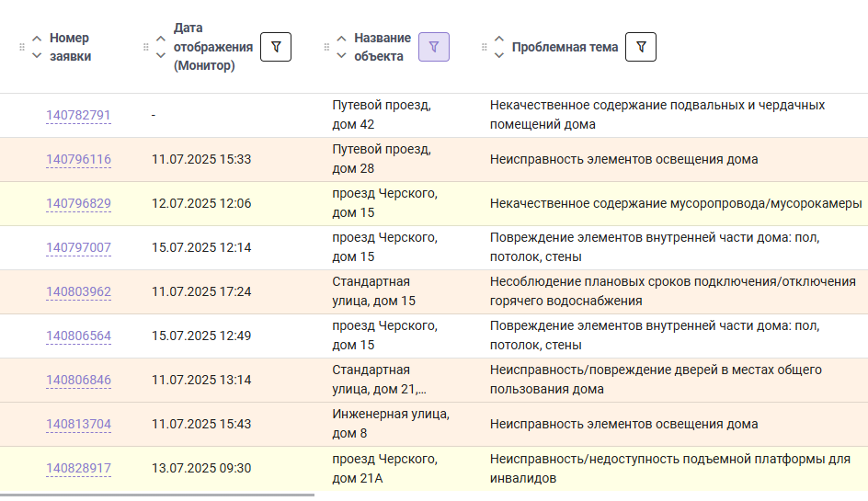Click drag handle of Дата отображения column
The image size is (868, 501).
146,47
